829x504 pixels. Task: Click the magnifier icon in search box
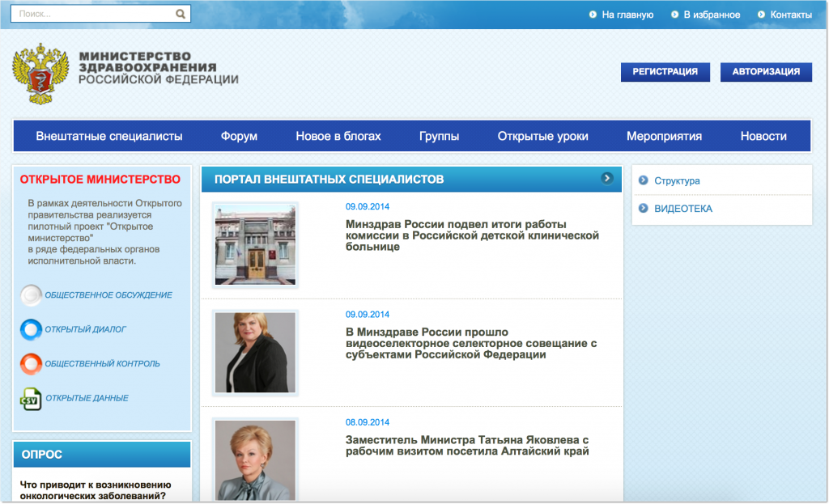tap(181, 14)
